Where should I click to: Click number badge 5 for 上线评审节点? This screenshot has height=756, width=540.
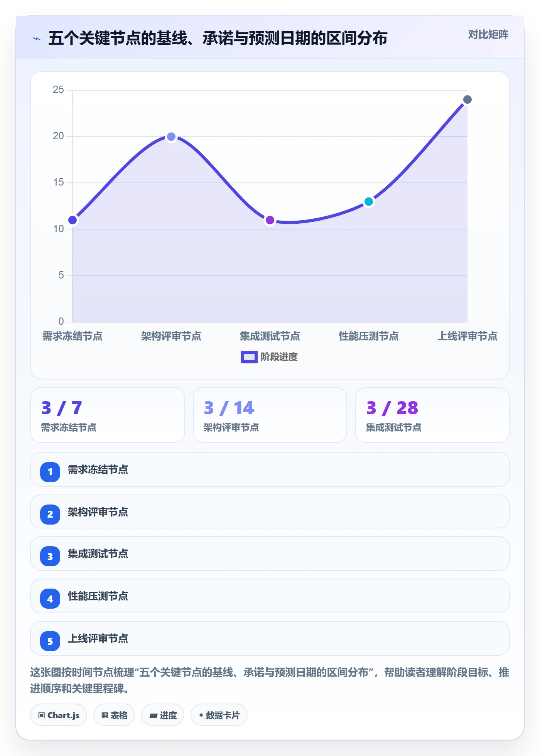[x=50, y=641]
